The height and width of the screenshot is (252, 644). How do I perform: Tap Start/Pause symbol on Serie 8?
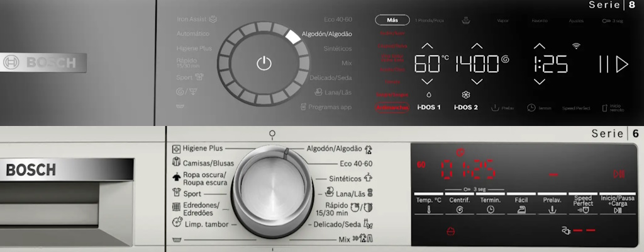coord(613,64)
